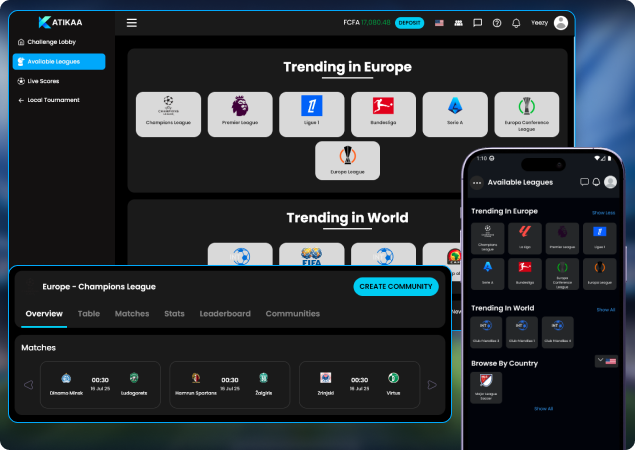Open the notification bell in desktop header
The height and width of the screenshot is (450, 635).
click(x=516, y=23)
